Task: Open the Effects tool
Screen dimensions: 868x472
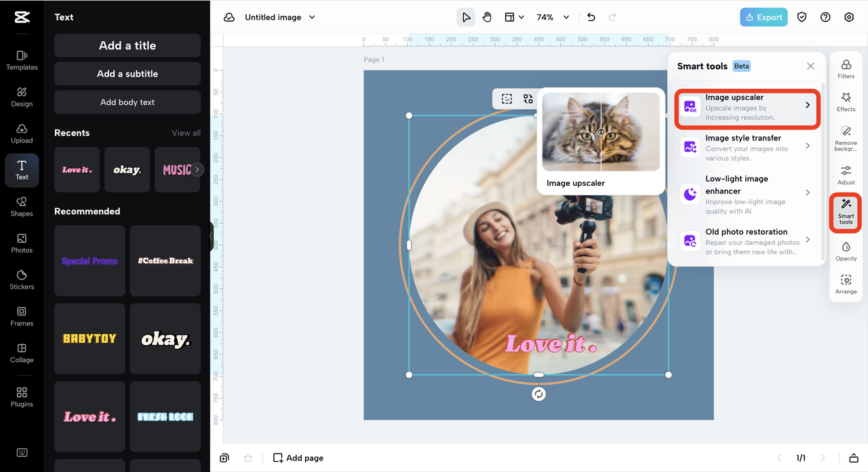Action: click(x=846, y=102)
